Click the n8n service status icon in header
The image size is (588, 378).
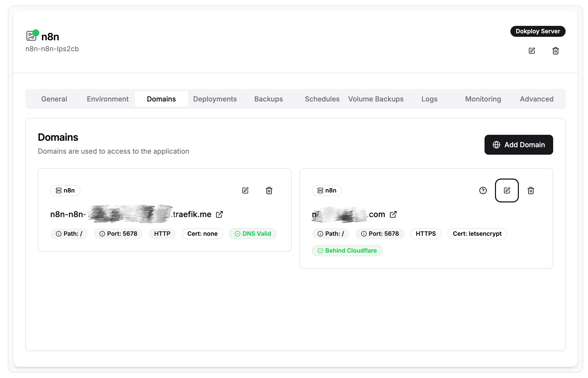tap(32, 35)
